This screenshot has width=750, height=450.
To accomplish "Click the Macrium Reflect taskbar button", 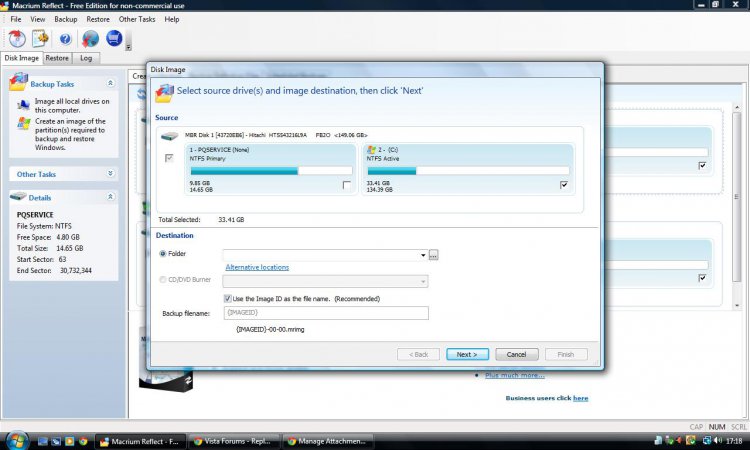I will click(x=140, y=441).
